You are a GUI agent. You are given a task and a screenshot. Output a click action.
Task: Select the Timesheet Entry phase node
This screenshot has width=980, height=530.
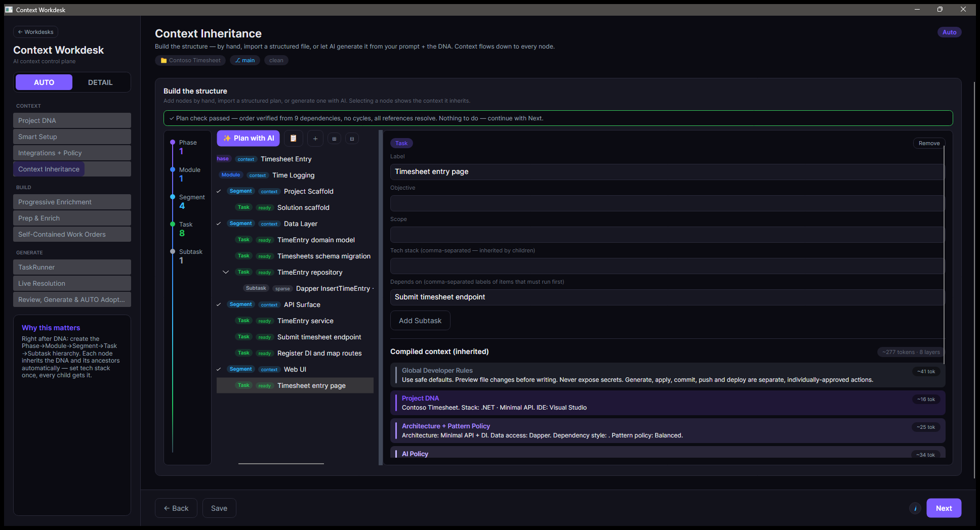pos(295,159)
